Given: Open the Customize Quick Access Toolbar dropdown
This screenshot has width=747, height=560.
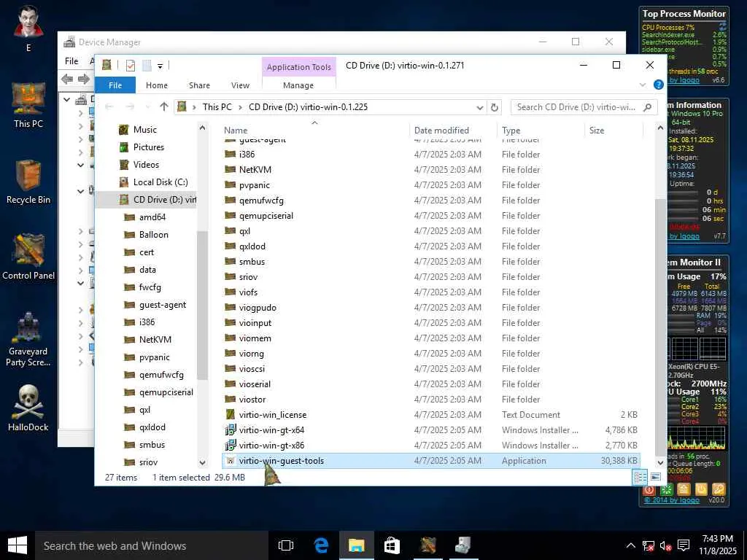Looking at the screenshot, I should (x=160, y=66).
